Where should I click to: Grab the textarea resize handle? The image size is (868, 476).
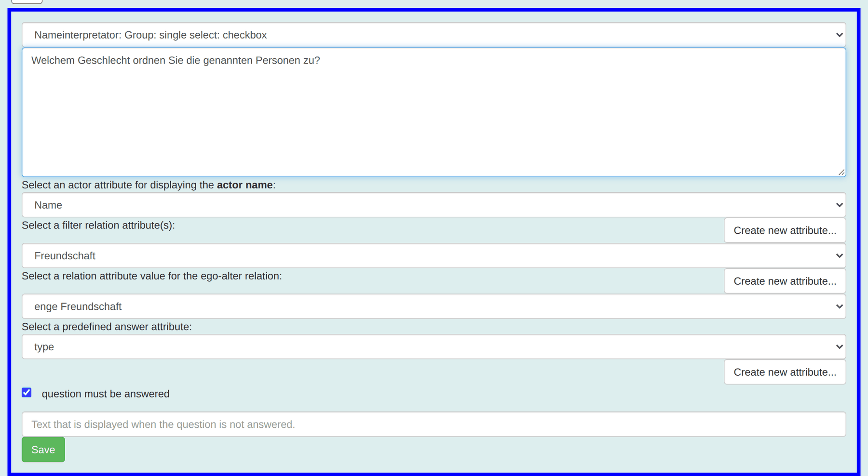[841, 172]
